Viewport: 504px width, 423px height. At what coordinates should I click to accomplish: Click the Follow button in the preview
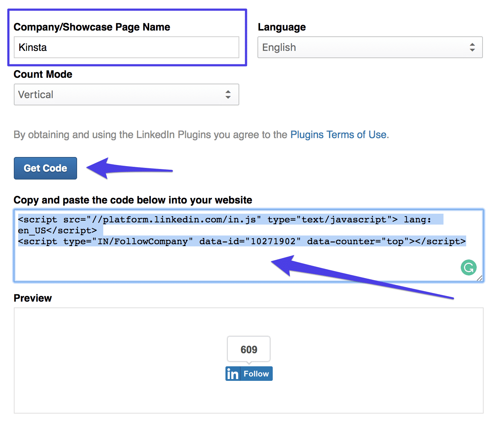coord(256,374)
